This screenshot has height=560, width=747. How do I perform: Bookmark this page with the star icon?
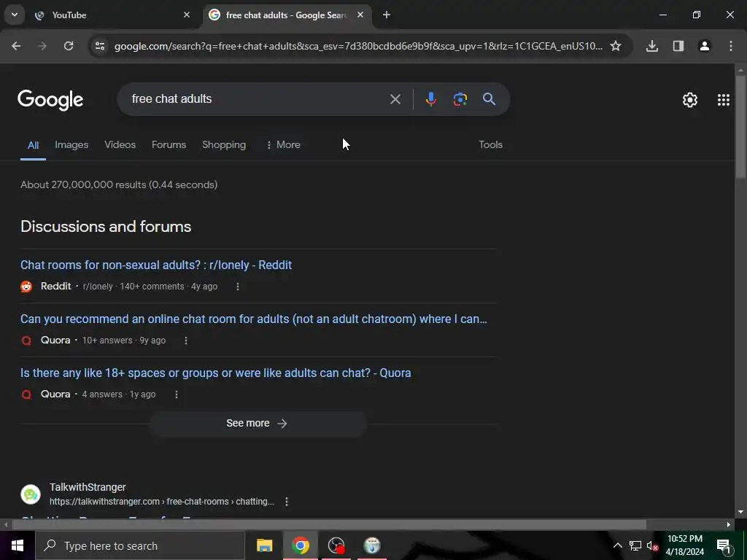[616, 46]
